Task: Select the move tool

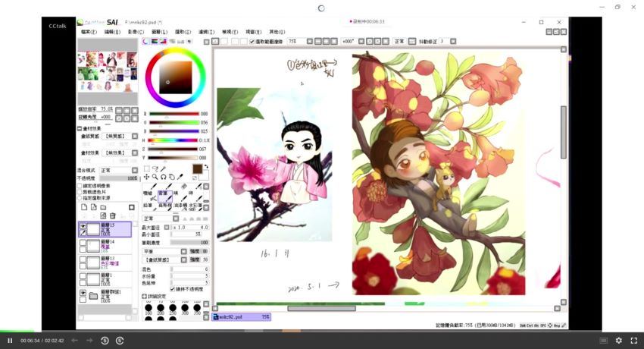Action: click(146, 177)
